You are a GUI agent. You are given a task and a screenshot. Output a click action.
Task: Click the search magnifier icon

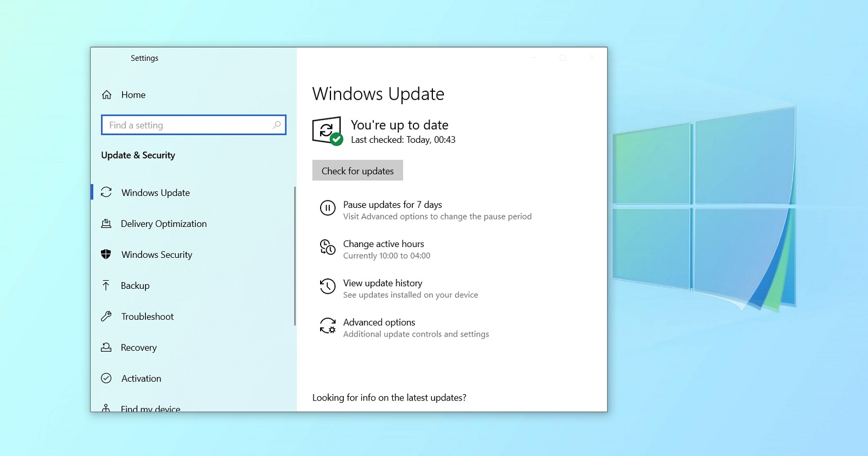277,125
